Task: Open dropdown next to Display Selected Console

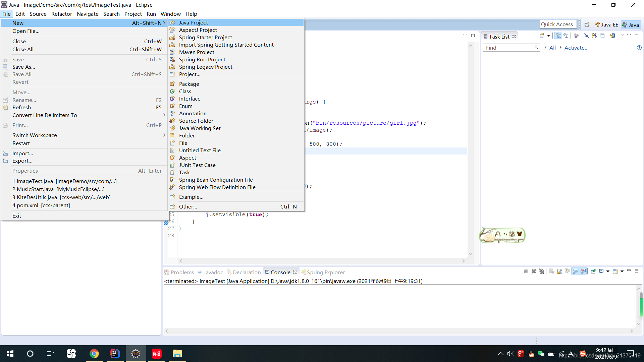Action: 608,271
